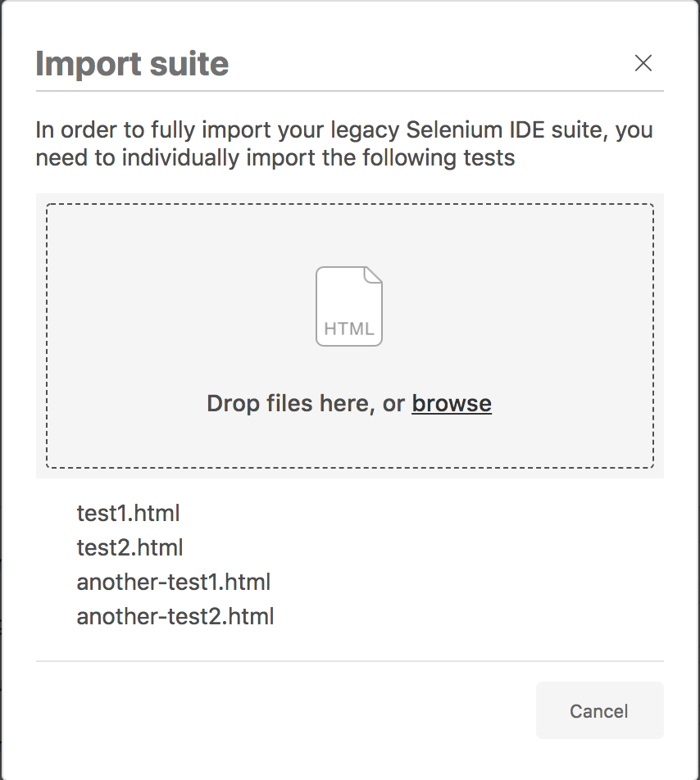Click another-test2.html entry
This screenshot has height=780, width=700.
pos(175,616)
